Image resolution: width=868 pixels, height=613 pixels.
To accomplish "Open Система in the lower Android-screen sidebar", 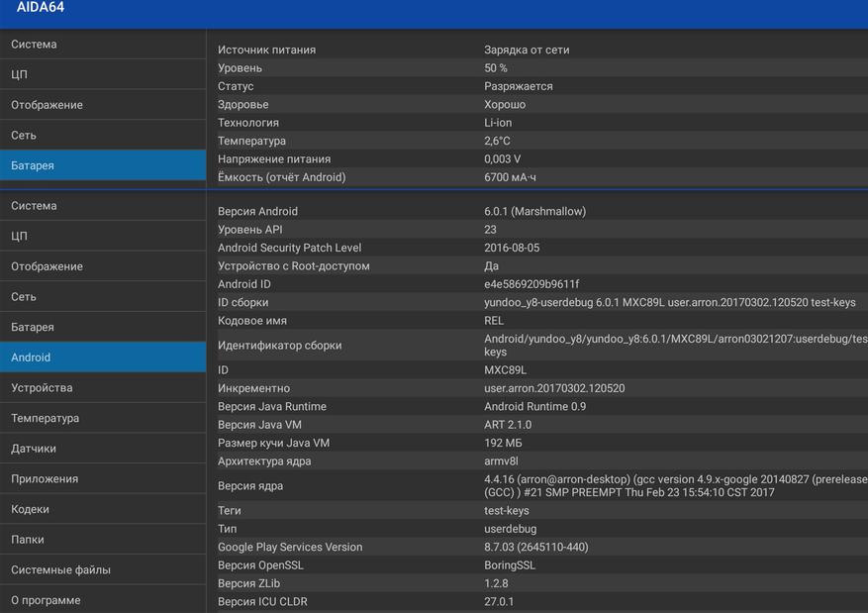I will 103,205.
